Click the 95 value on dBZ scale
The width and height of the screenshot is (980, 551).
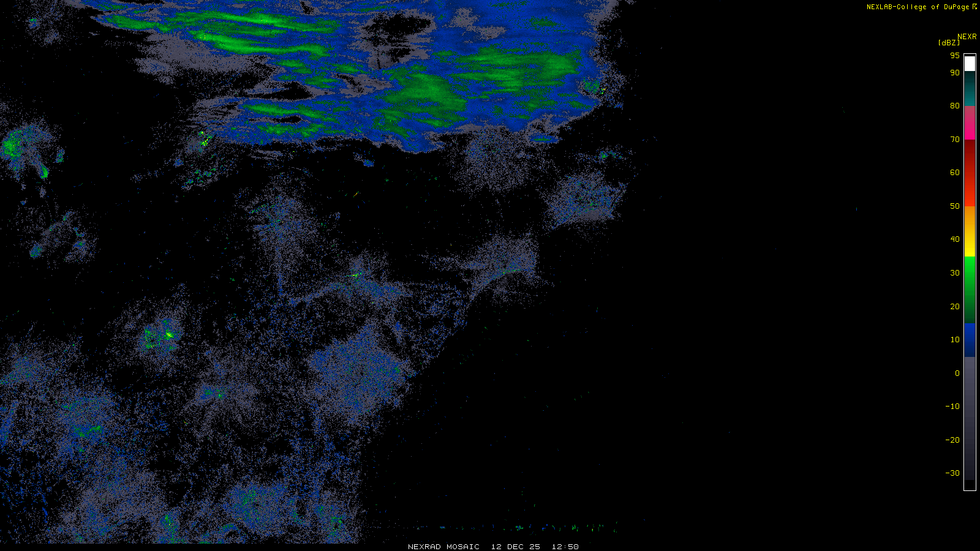click(955, 56)
